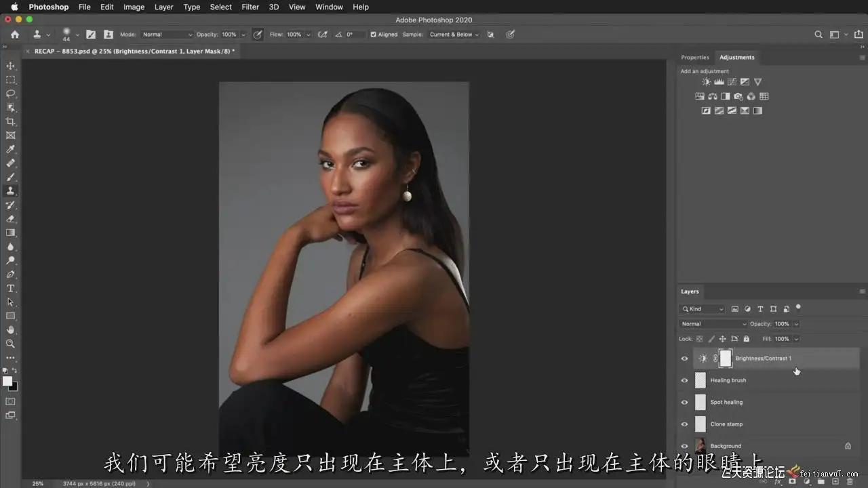
Task: Add a Brightness/Contrast adjustment from Adjustments panel
Action: pyautogui.click(x=706, y=82)
